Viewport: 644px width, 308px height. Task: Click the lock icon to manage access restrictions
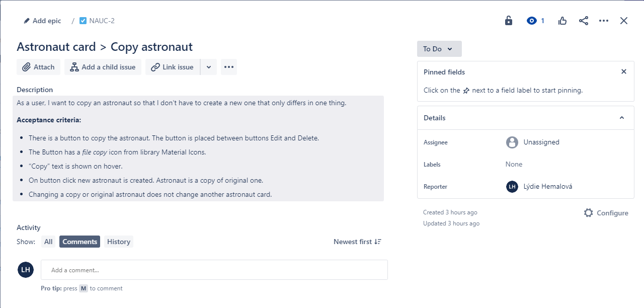click(x=508, y=21)
